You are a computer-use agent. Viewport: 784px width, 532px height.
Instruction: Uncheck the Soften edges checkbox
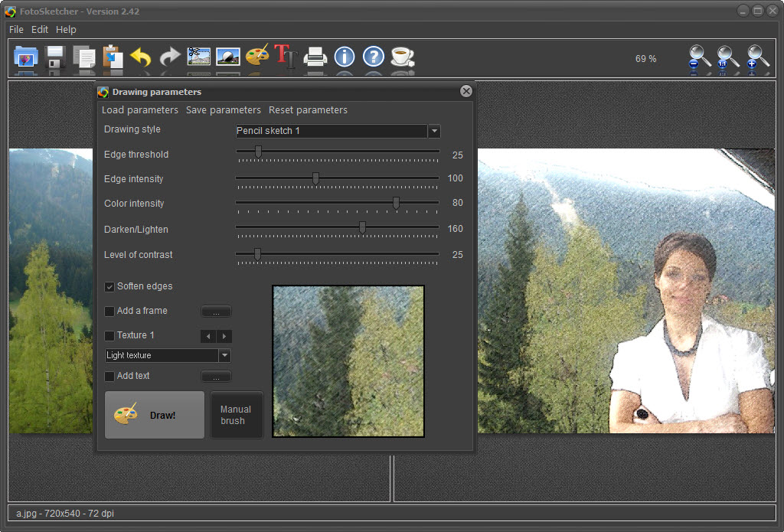[109, 286]
